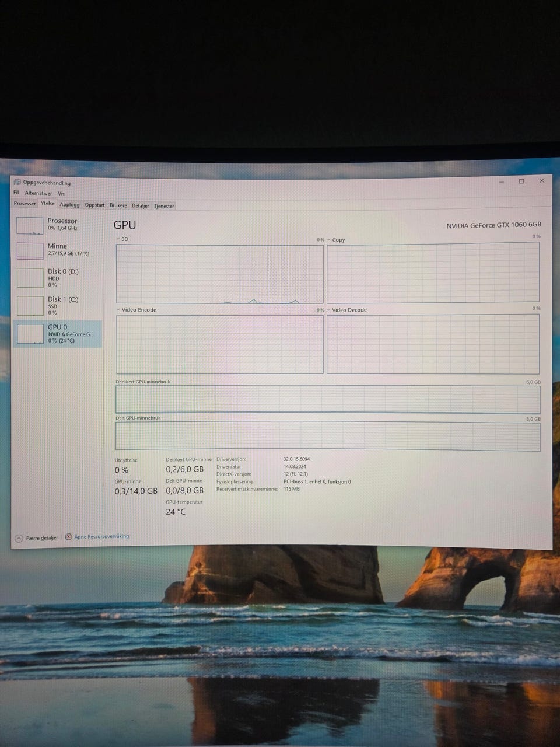The width and height of the screenshot is (560, 747).
Task: Click the GPU 0 mini graph thumbnail
Action: click(30, 334)
